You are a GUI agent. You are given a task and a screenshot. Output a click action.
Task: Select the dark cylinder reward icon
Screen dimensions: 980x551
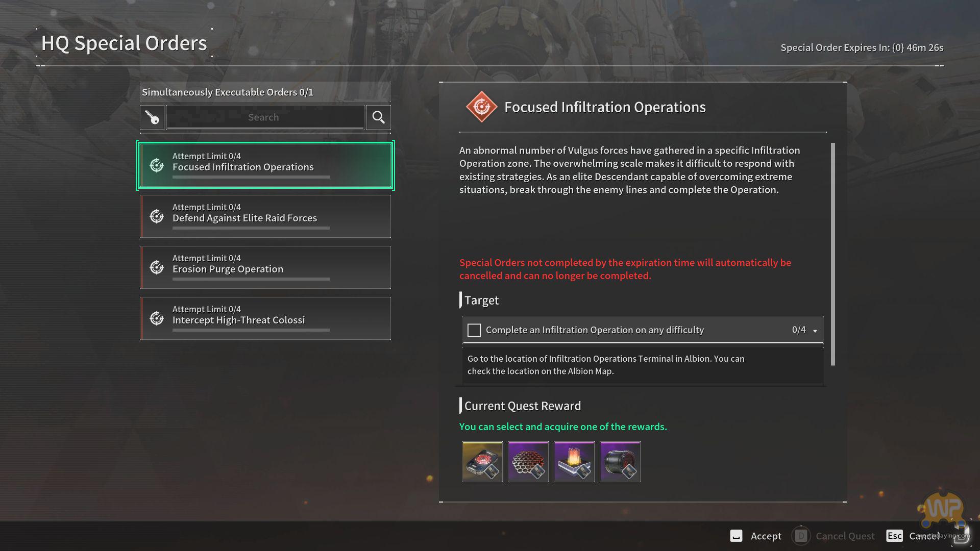(620, 462)
